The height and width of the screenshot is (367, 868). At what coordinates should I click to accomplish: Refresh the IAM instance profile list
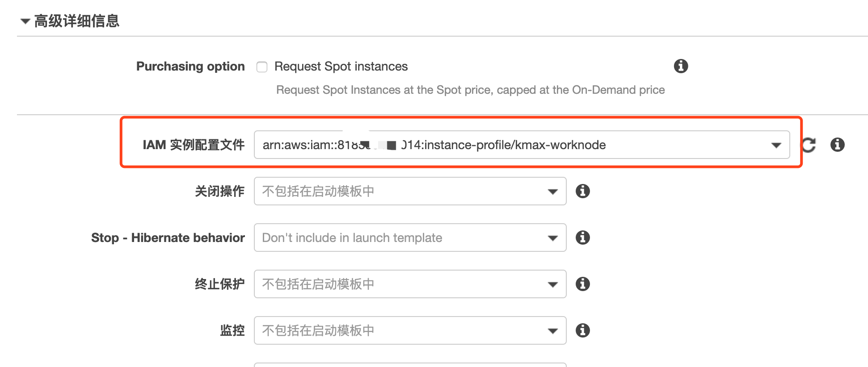coord(809,145)
